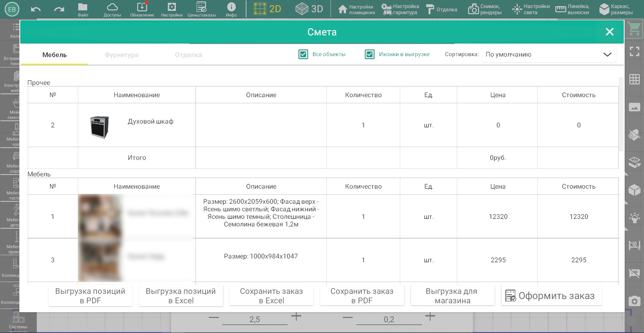Open the Сортировка dropdown
This screenshot has width=644, height=333.
coord(549,55)
